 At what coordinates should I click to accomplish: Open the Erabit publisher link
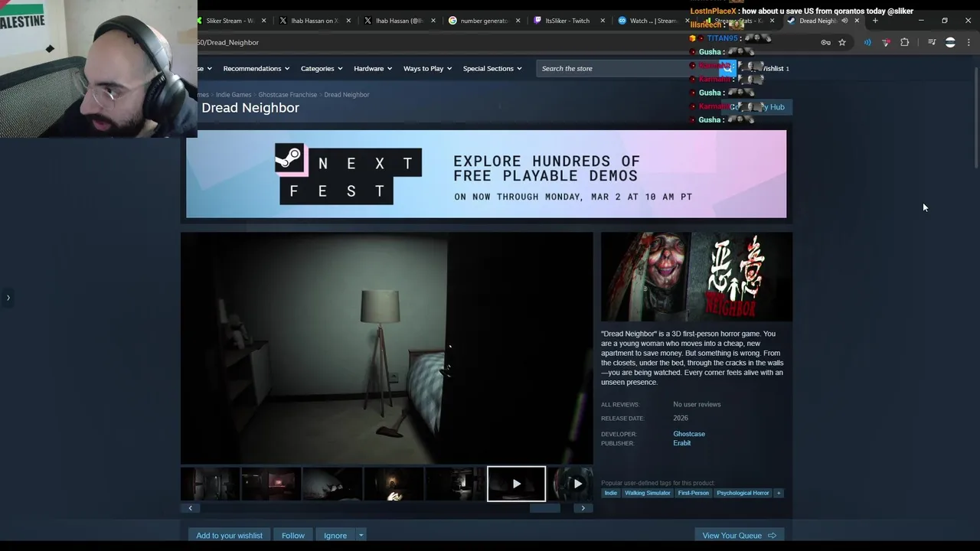[681, 443]
